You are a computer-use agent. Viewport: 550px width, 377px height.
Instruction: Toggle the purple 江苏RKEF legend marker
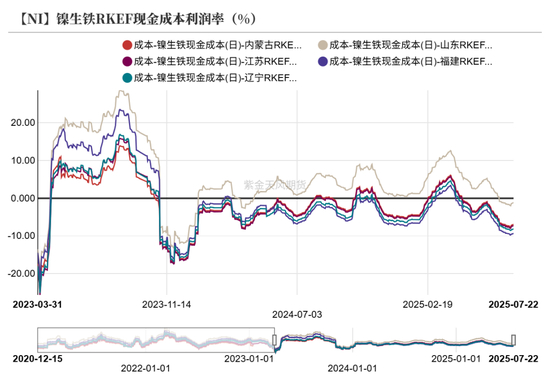(x=127, y=62)
